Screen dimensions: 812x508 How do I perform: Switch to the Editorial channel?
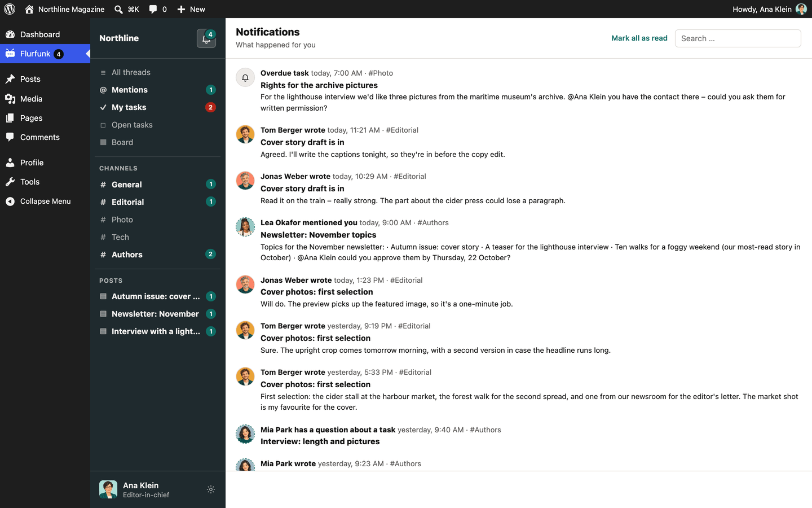pos(158,202)
